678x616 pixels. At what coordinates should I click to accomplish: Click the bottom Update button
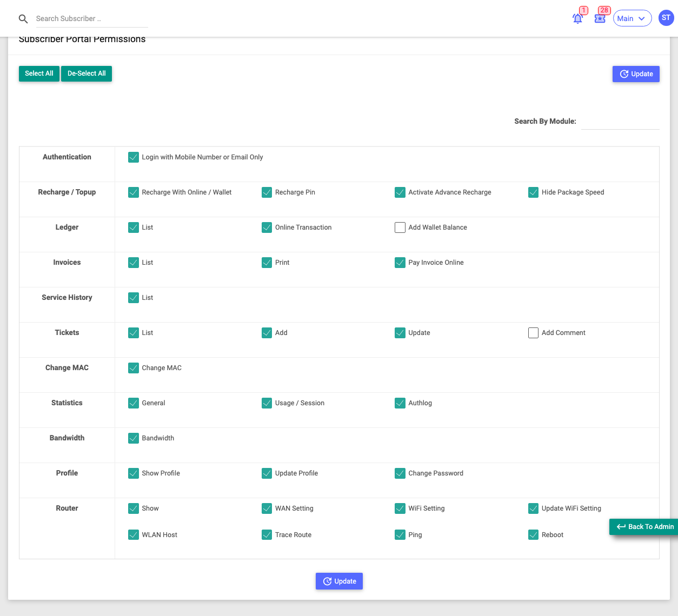pyautogui.click(x=339, y=581)
